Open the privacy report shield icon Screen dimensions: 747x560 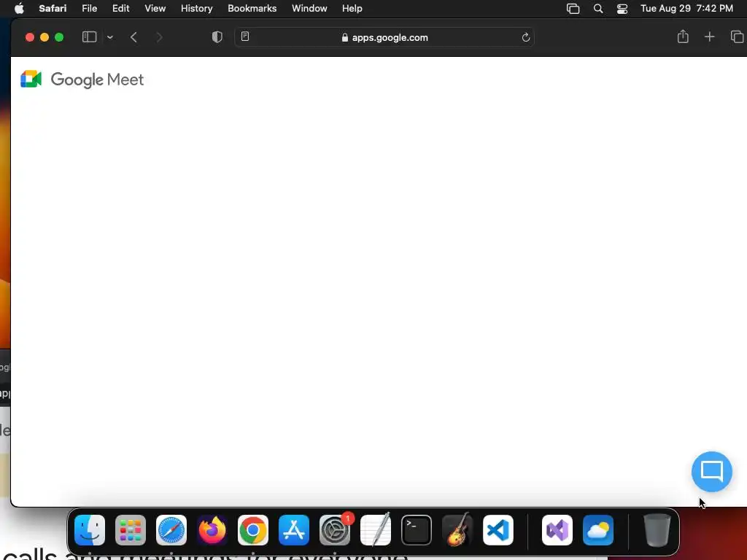tap(217, 37)
